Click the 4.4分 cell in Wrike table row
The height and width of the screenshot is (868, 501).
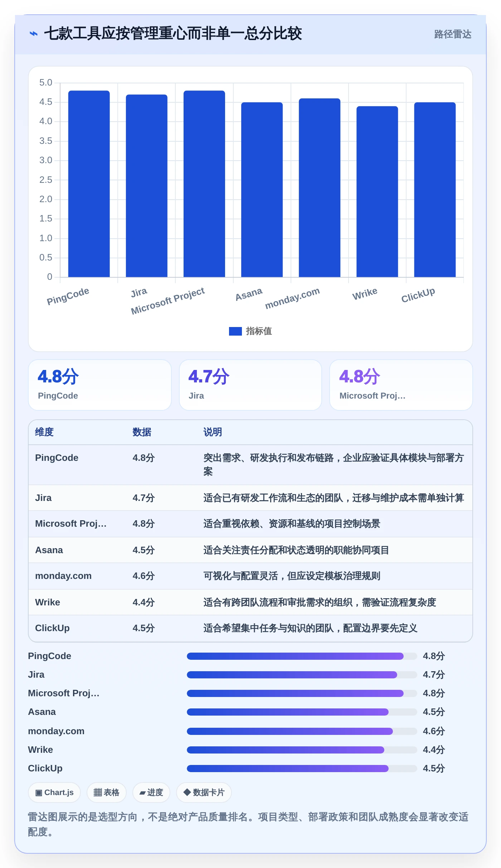144,603
